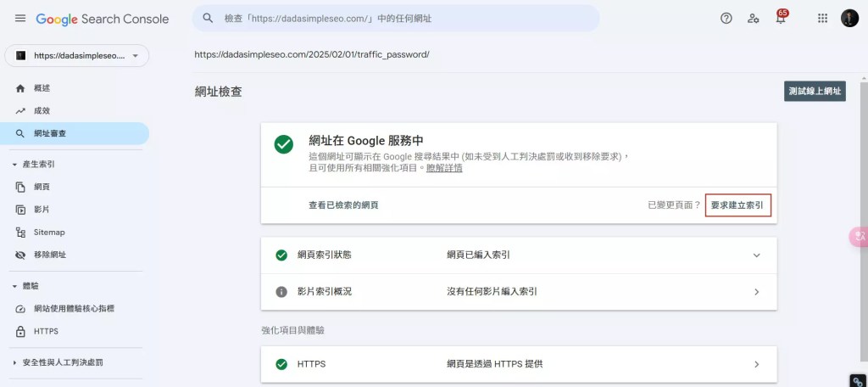
Task: Click the 測試線上網址 button
Action: [815, 91]
